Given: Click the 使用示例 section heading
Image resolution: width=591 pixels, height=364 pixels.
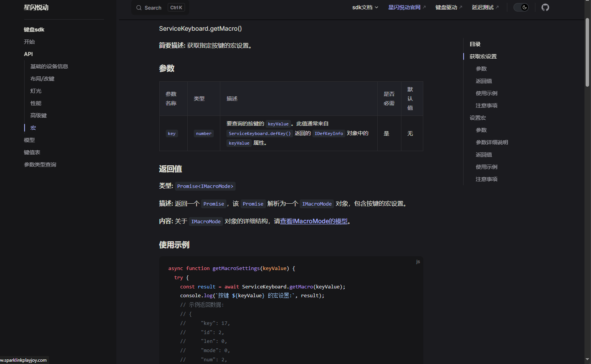Looking at the screenshot, I should pos(174,245).
